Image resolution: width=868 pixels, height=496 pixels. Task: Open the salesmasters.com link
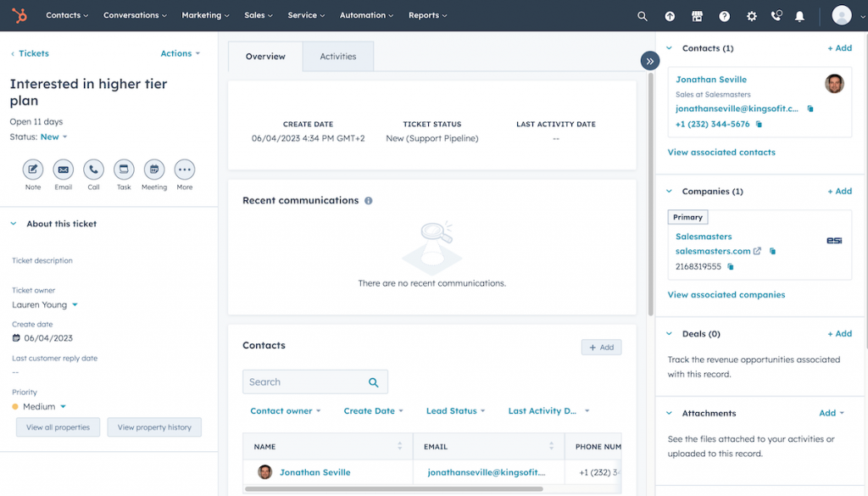click(x=712, y=251)
